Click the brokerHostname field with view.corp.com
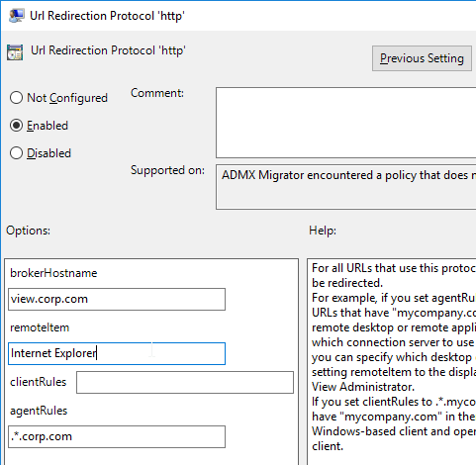 (x=117, y=299)
